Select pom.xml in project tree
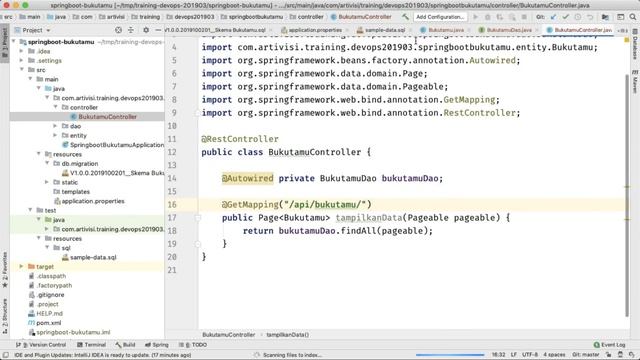640x360 pixels. (44, 323)
